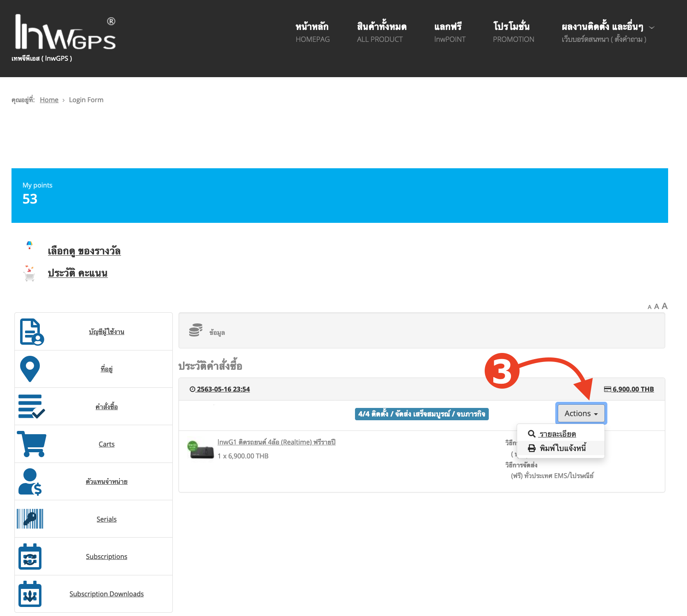Click the Home breadcrumb link
The height and width of the screenshot is (616, 687).
point(49,100)
